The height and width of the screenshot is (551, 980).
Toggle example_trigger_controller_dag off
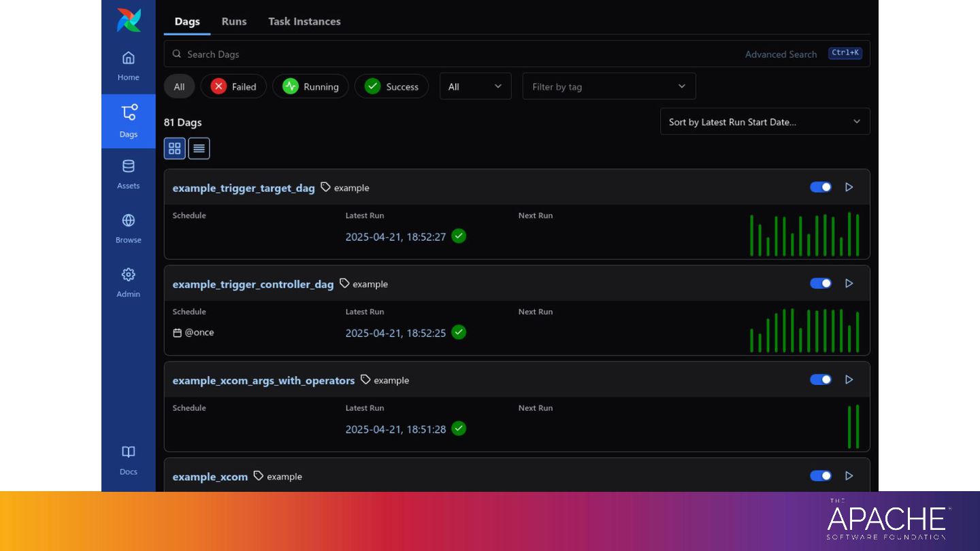[821, 283]
